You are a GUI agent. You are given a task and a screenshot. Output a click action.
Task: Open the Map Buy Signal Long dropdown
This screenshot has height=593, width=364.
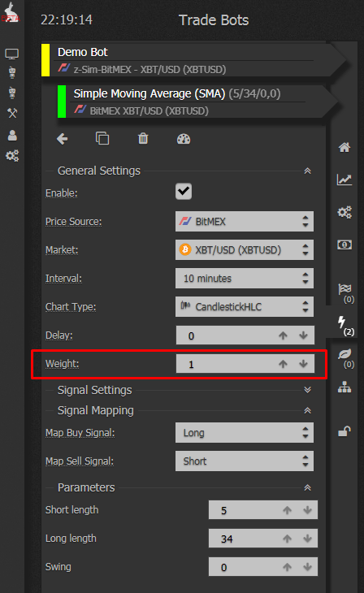pyautogui.click(x=245, y=433)
